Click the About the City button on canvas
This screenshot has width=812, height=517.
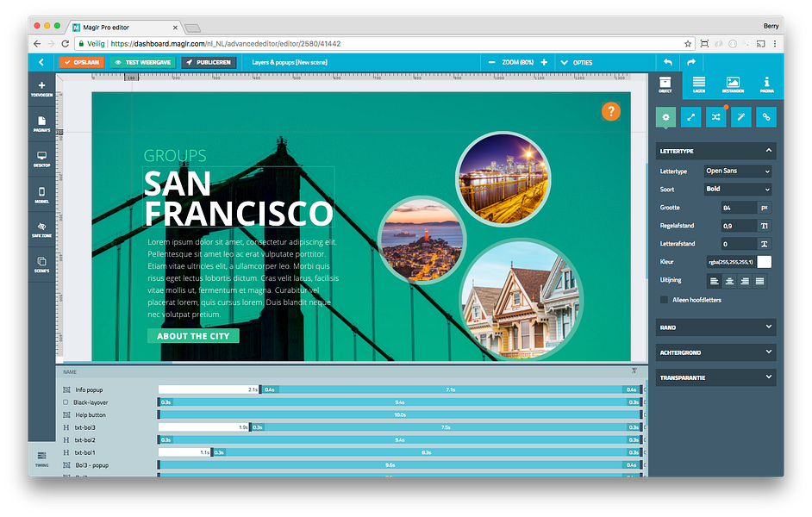[193, 336]
